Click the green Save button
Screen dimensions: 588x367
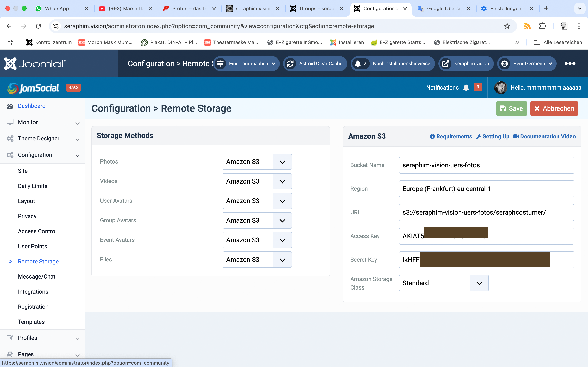[511, 108]
